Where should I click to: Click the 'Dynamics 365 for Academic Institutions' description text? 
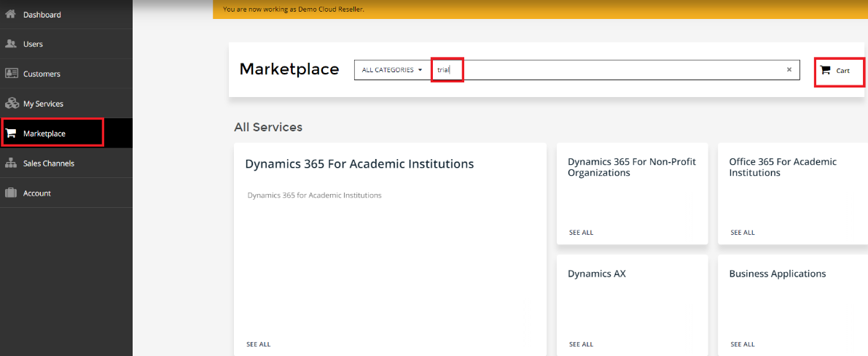(x=314, y=196)
